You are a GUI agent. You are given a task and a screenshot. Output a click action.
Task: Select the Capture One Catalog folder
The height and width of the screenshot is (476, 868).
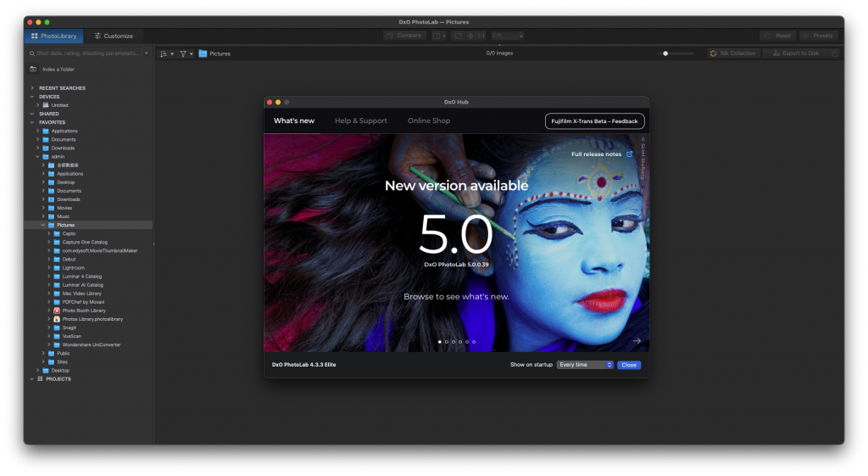(85, 242)
